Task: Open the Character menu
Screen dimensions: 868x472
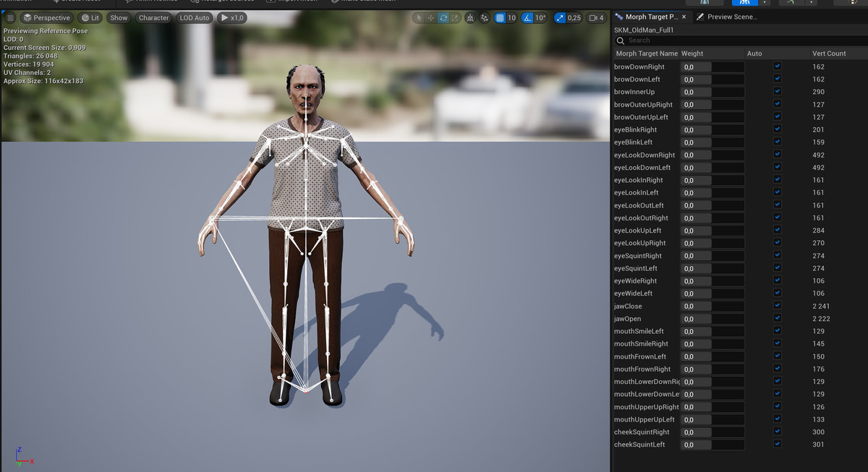Action: (153, 17)
